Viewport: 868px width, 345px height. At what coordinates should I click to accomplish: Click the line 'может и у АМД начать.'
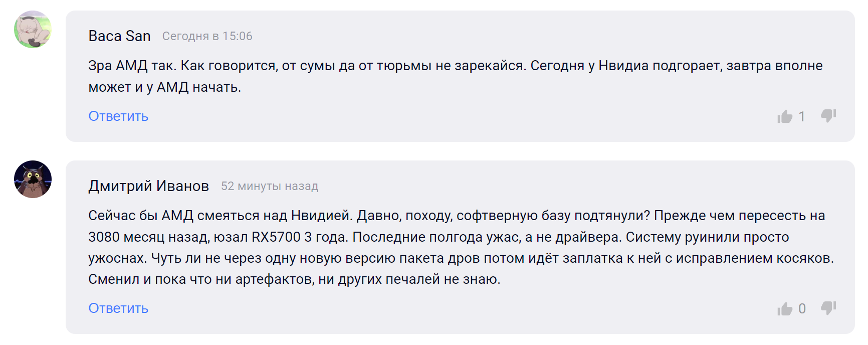pyautogui.click(x=164, y=87)
